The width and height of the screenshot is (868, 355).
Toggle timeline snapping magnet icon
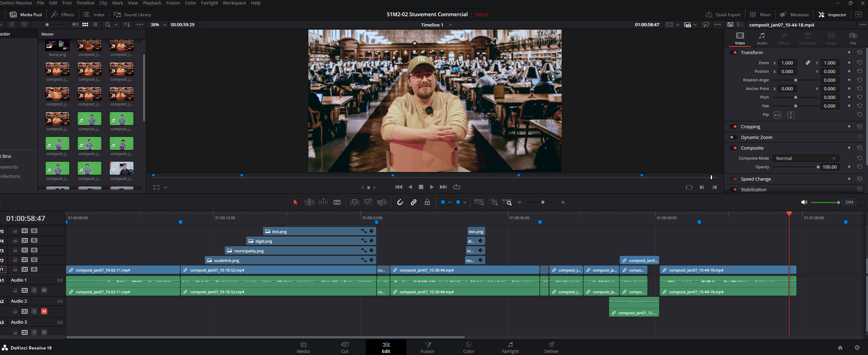pyautogui.click(x=400, y=202)
